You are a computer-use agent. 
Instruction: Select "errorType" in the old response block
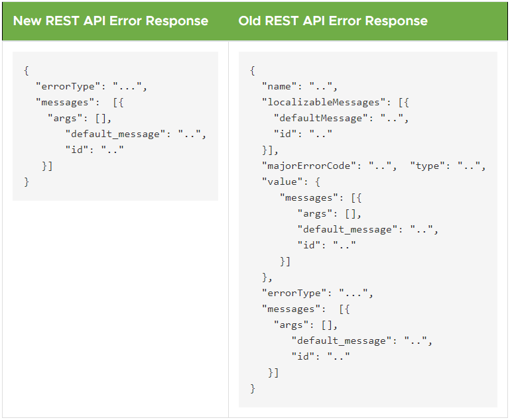point(296,293)
